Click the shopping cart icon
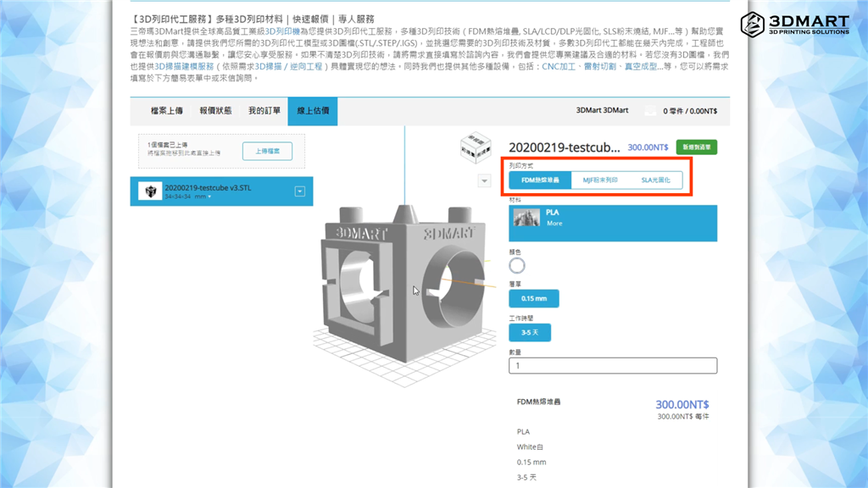 (x=650, y=111)
